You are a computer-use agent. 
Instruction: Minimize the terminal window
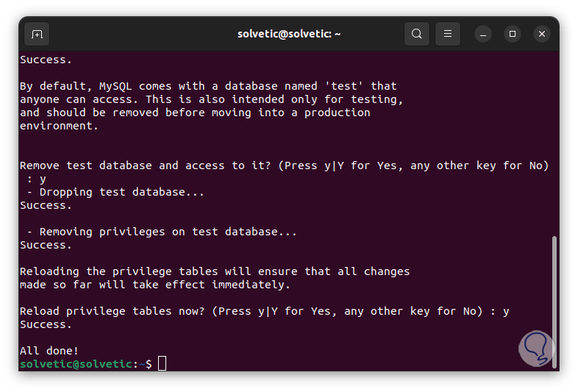pos(483,34)
